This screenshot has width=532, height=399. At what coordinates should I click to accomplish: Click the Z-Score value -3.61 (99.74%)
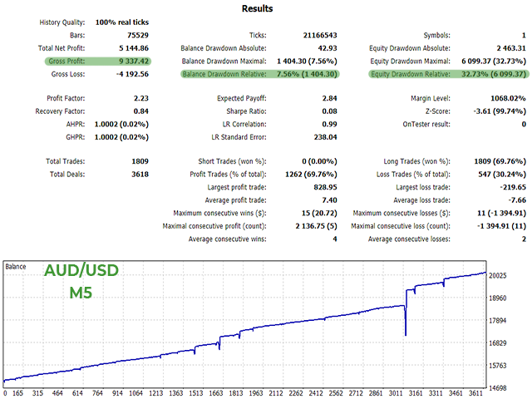click(496, 111)
